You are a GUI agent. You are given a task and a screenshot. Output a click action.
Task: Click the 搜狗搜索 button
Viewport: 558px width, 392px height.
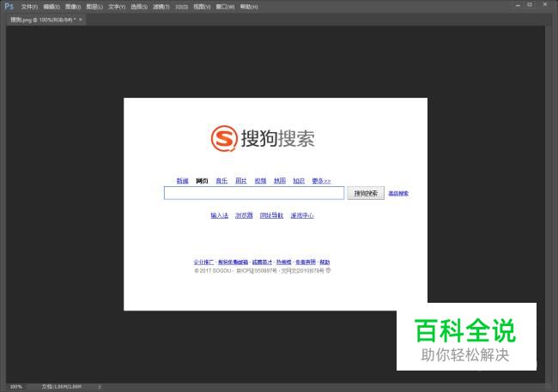click(366, 193)
